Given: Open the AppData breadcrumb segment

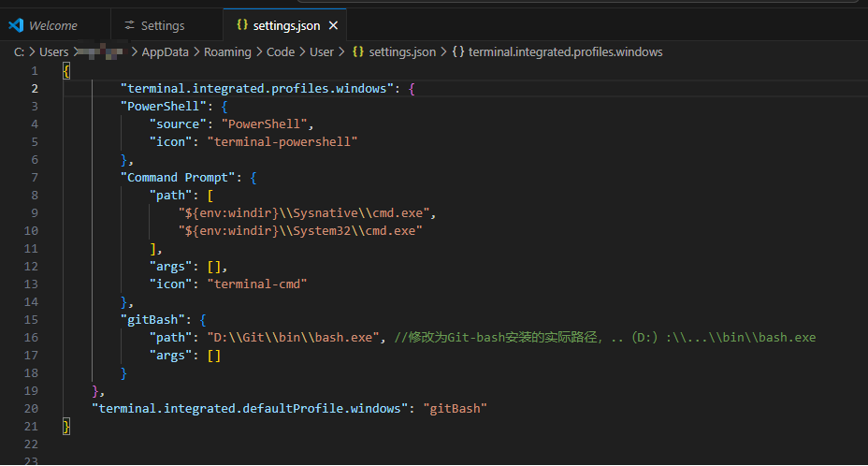Looking at the screenshot, I should [165, 52].
